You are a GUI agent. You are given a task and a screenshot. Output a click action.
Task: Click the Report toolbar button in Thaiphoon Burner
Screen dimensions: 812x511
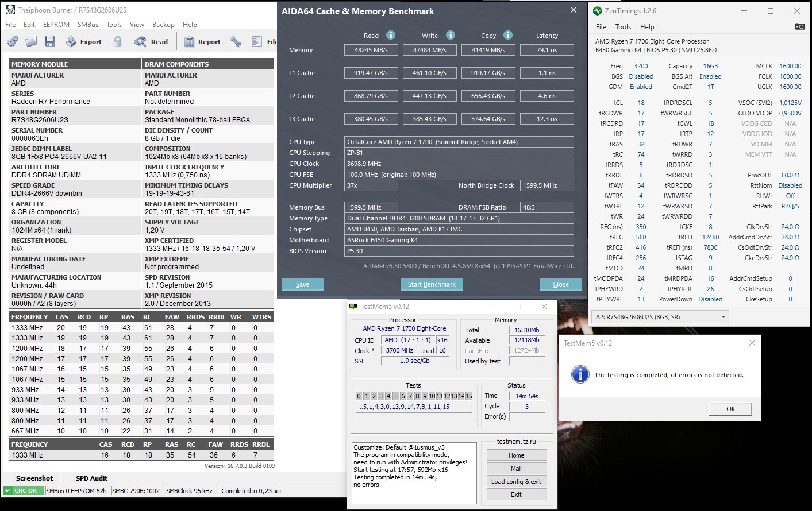[202, 41]
